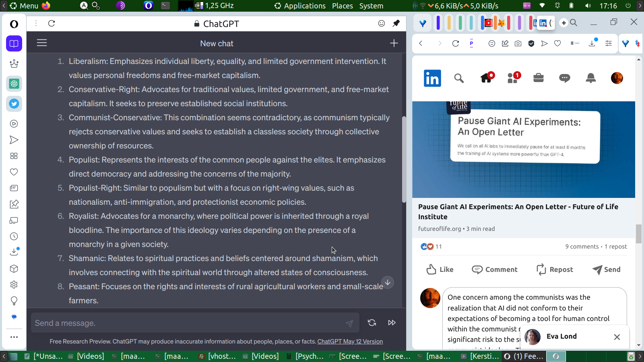Take a snapshot with camera icon

point(518,43)
